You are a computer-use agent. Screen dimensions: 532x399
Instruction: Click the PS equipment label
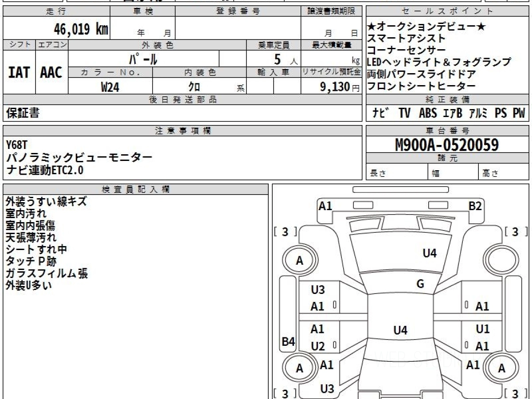(501, 113)
